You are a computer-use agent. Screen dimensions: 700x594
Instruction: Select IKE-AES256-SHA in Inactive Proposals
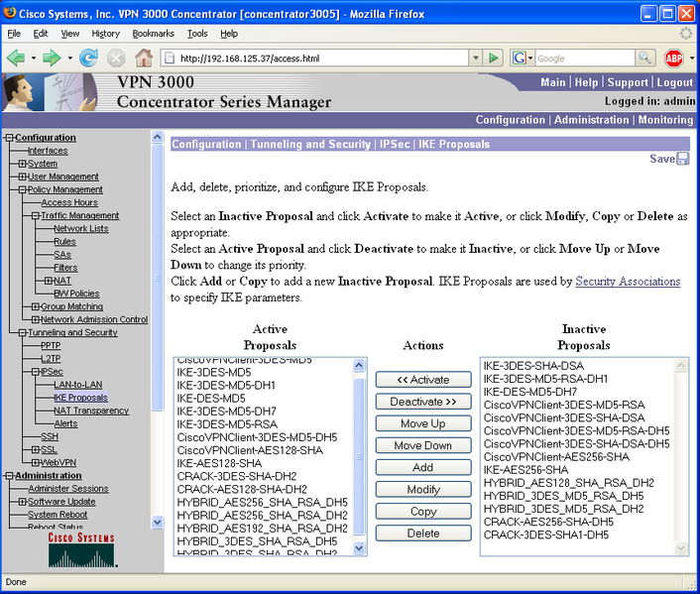(x=525, y=470)
